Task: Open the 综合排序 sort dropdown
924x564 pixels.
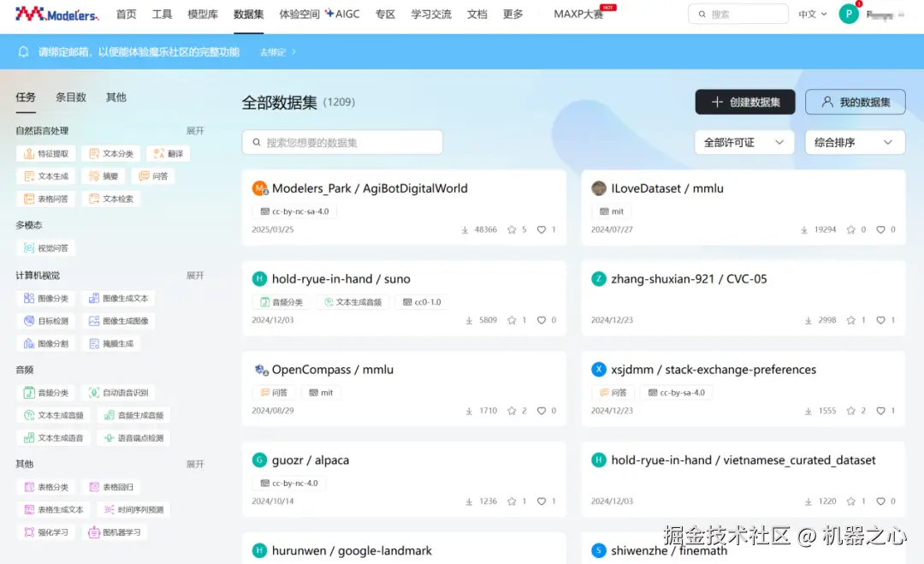Action: (855, 143)
